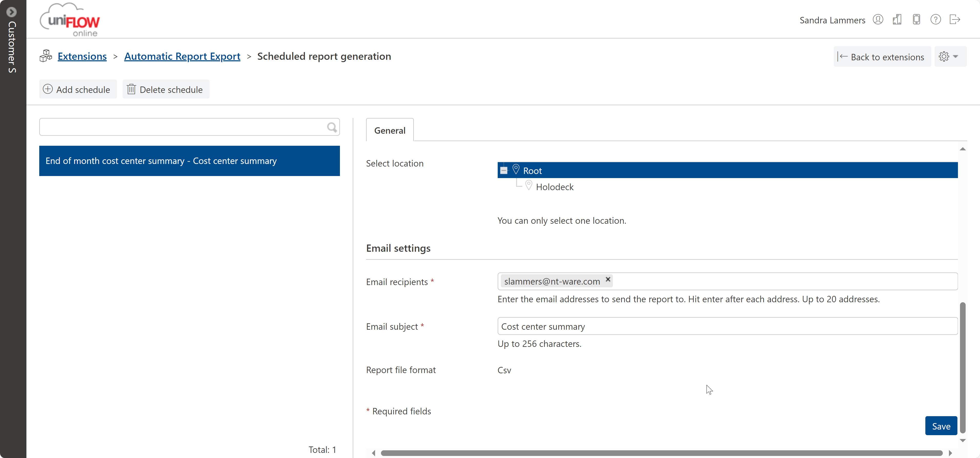Click the search magnifier icon
This screenshot has height=458, width=980.
[332, 127]
